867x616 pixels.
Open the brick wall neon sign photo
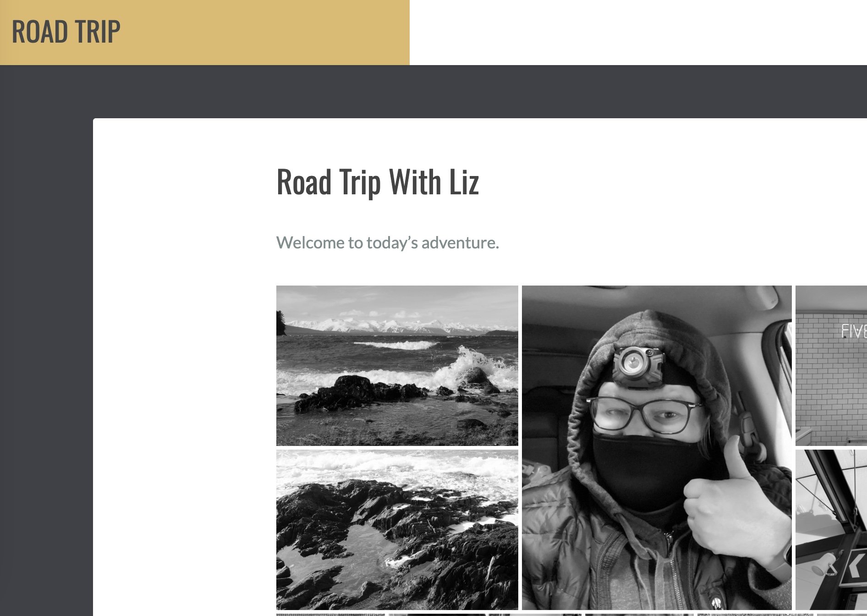point(831,366)
